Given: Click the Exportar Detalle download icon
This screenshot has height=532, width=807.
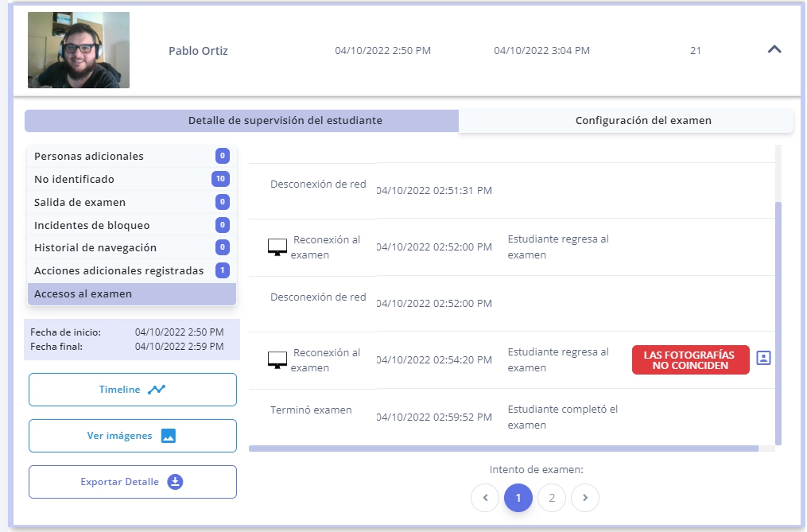Looking at the screenshot, I should [176, 482].
